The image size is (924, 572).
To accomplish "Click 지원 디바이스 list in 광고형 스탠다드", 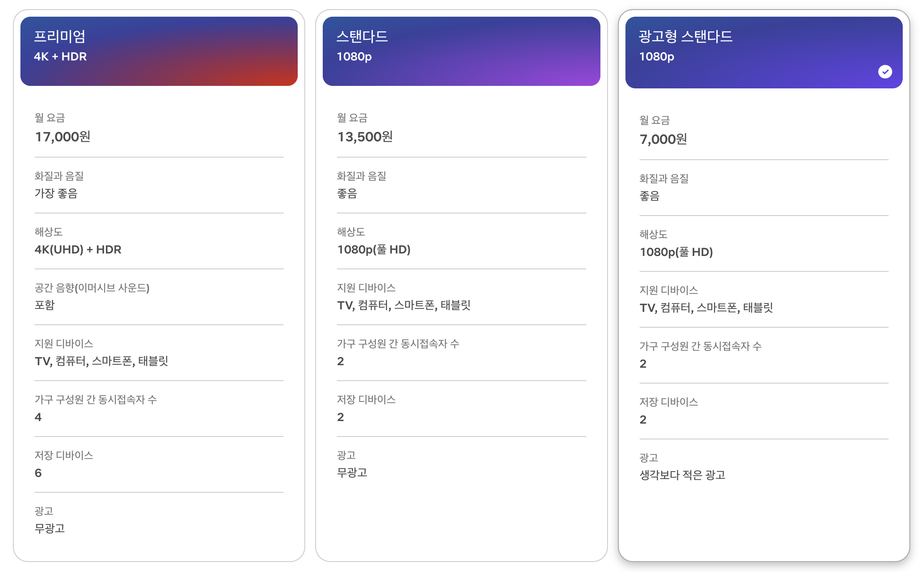I will pos(706,308).
